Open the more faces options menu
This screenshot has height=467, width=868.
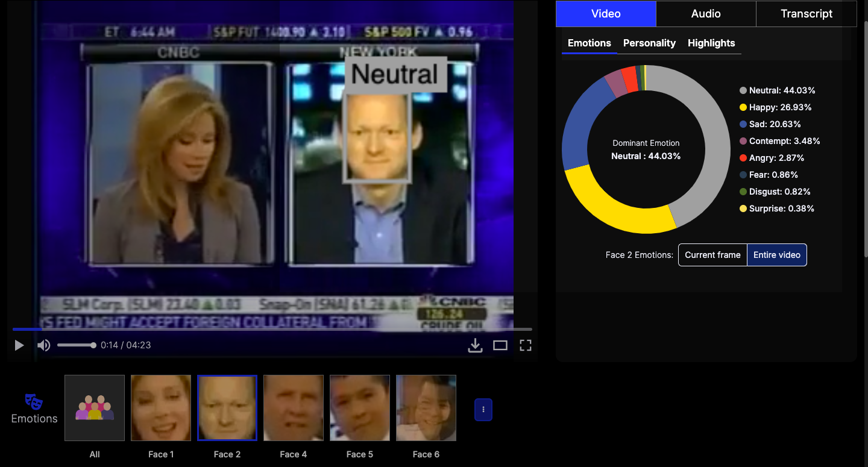click(483, 410)
